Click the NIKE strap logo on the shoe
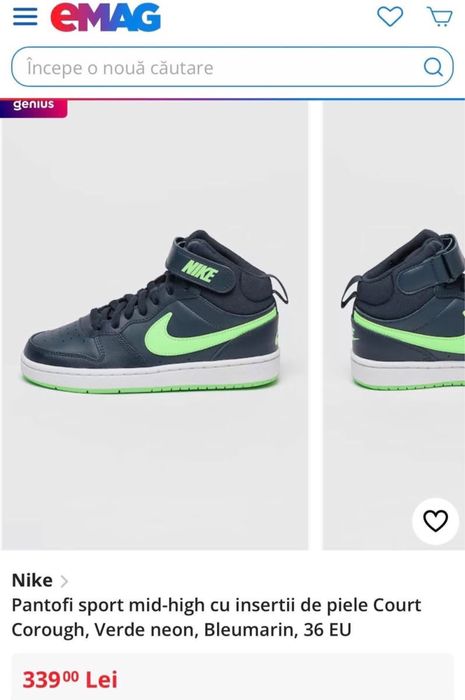Screen dimensions: 465x700 pyautogui.click(x=199, y=271)
